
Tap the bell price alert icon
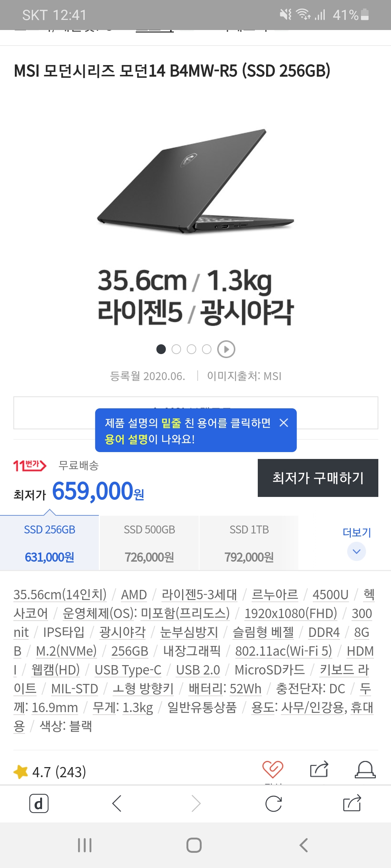coord(365,769)
